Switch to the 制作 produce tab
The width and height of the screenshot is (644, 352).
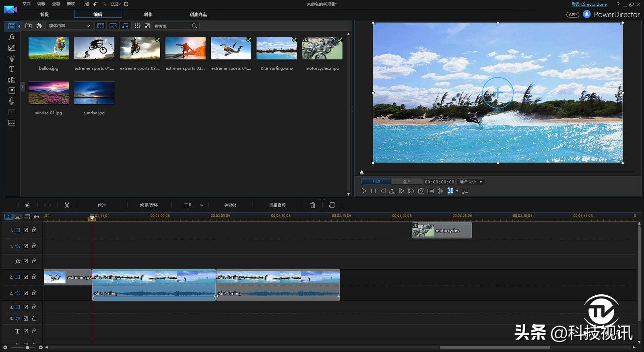point(148,14)
